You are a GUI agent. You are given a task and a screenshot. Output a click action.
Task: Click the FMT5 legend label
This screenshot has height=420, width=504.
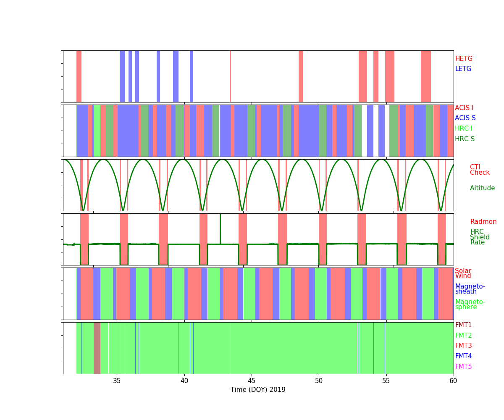click(464, 367)
